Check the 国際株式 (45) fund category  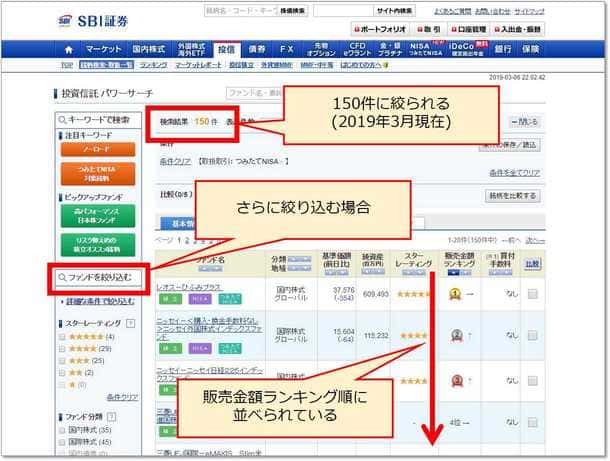(x=62, y=442)
